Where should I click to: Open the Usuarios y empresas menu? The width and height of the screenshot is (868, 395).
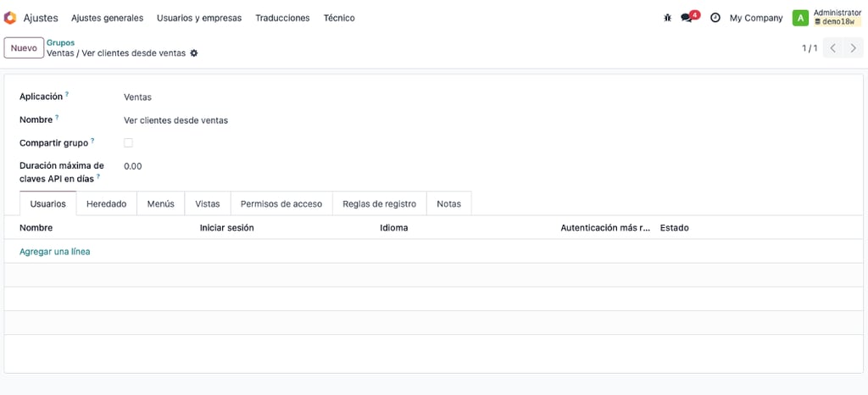[199, 18]
